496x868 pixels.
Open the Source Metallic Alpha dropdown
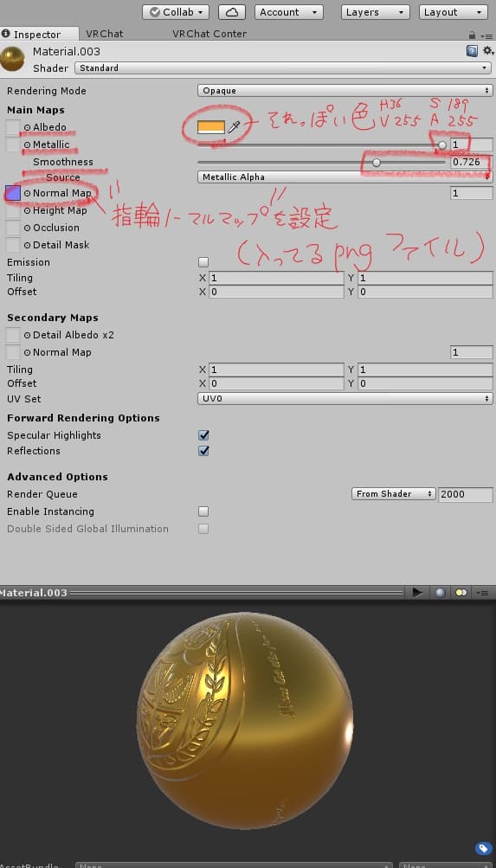click(345, 177)
